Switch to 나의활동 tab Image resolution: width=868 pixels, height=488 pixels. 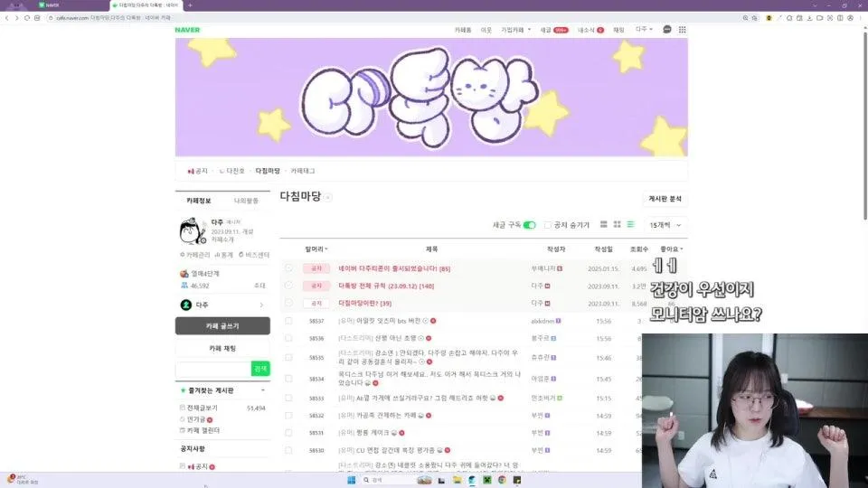(x=246, y=201)
